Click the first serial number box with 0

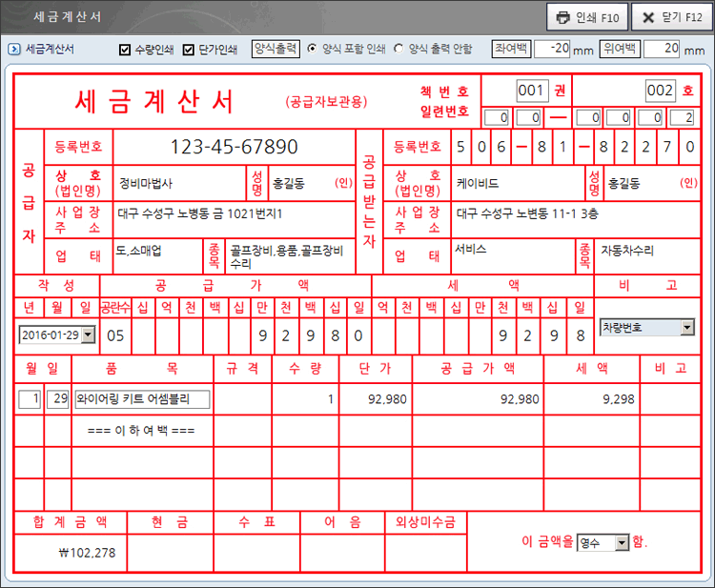(x=497, y=117)
